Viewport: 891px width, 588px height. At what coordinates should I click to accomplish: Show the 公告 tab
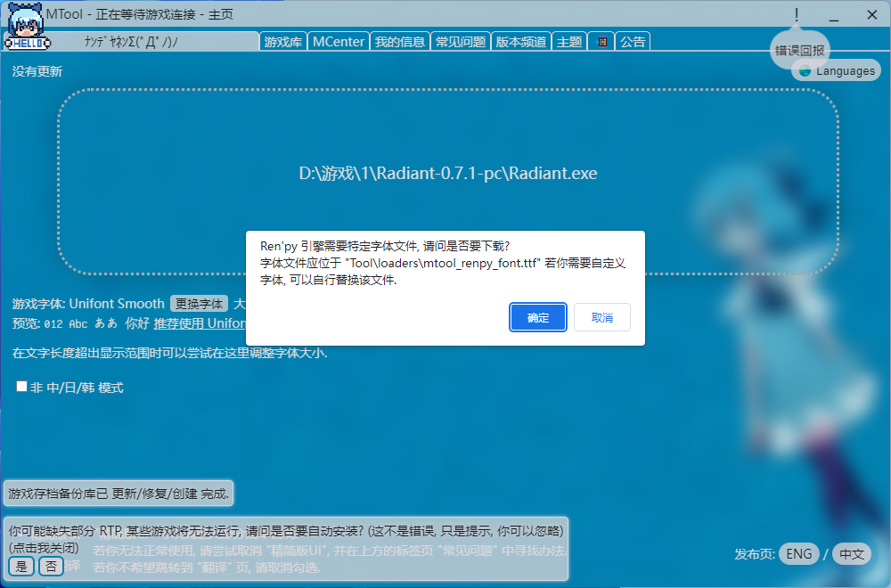click(x=633, y=42)
